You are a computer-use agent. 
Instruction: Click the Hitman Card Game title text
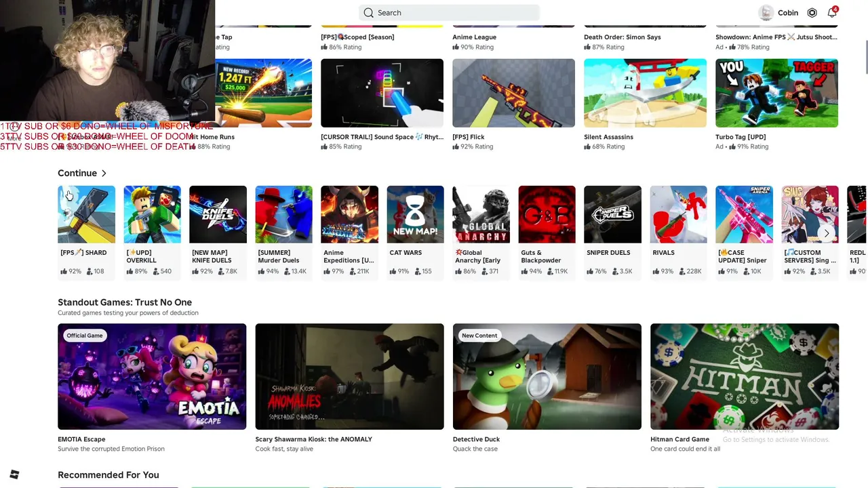[679, 439]
